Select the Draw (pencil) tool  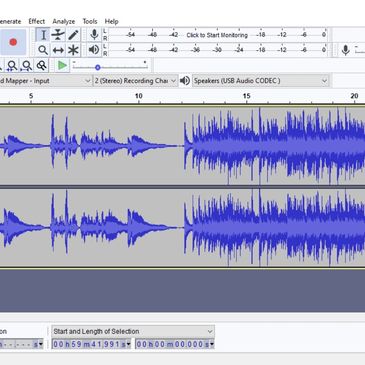(x=73, y=35)
